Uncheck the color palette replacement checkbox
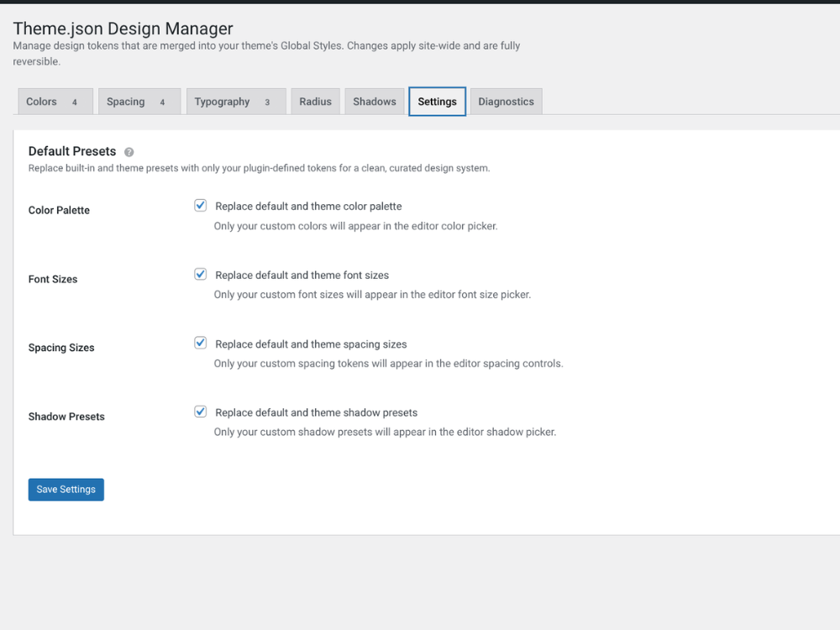Viewport: 840px width, 630px height. pyautogui.click(x=201, y=205)
